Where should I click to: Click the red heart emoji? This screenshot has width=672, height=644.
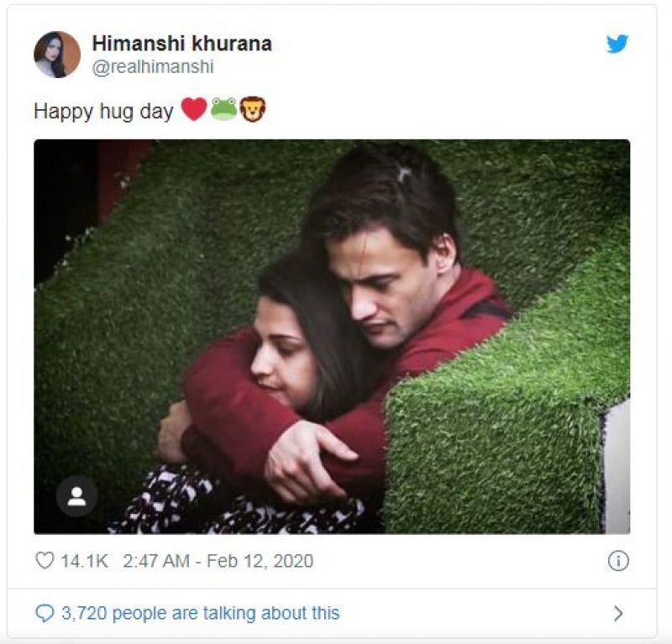coord(193,109)
